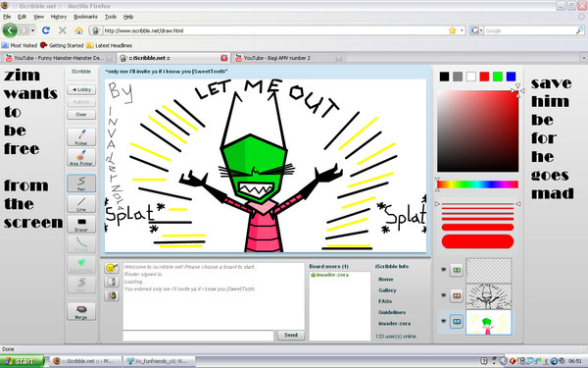Reload the page with Firefox refresh icon
This screenshot has height=368, width=588.
click(x=46, y=30)
